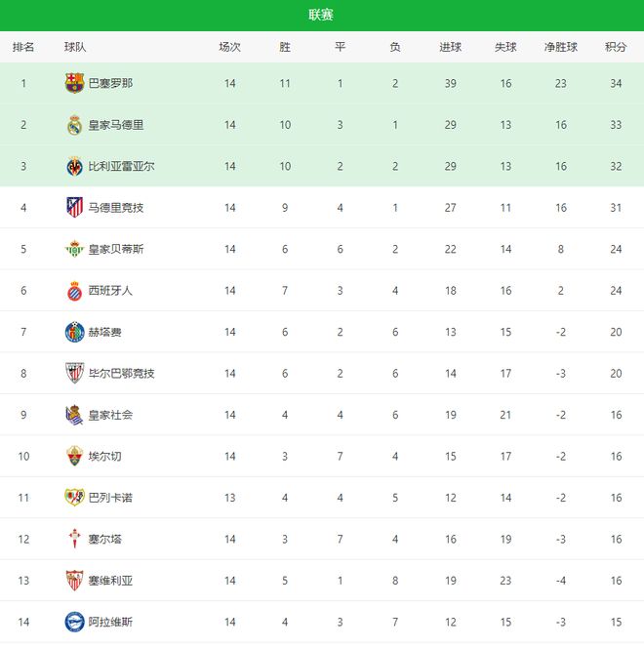Click the Athletic Bilbao club crest icon
This screenshot has height=647, width=644.
pos(74,374)
